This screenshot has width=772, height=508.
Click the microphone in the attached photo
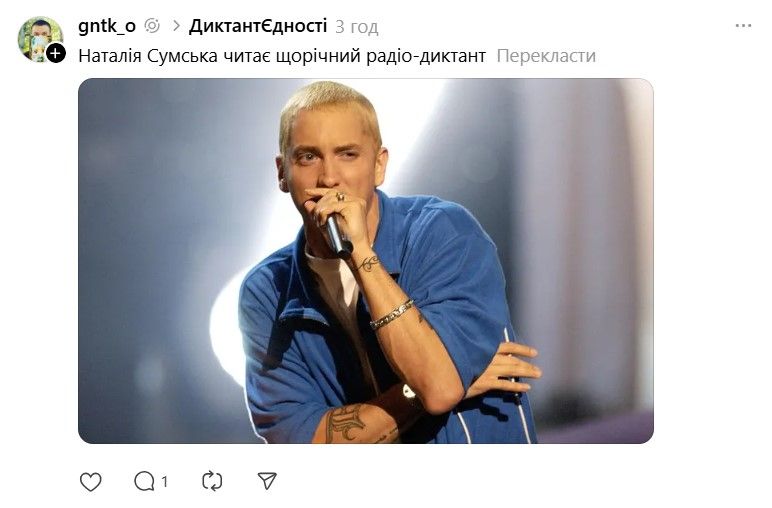(x=339, y=236)
